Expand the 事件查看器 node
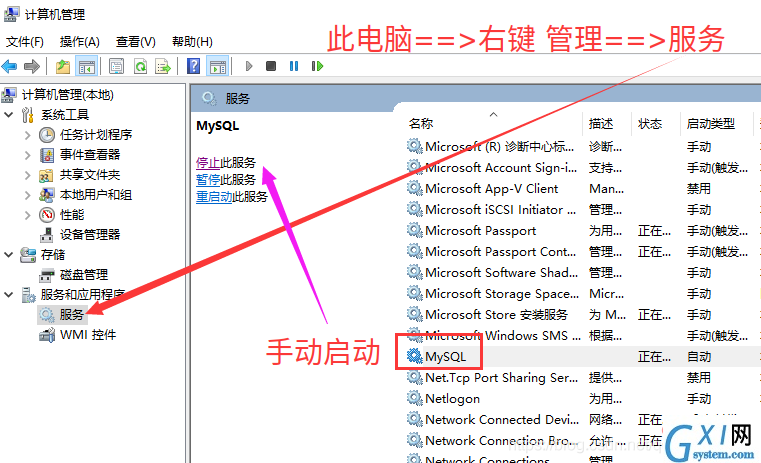 [28, 155]
